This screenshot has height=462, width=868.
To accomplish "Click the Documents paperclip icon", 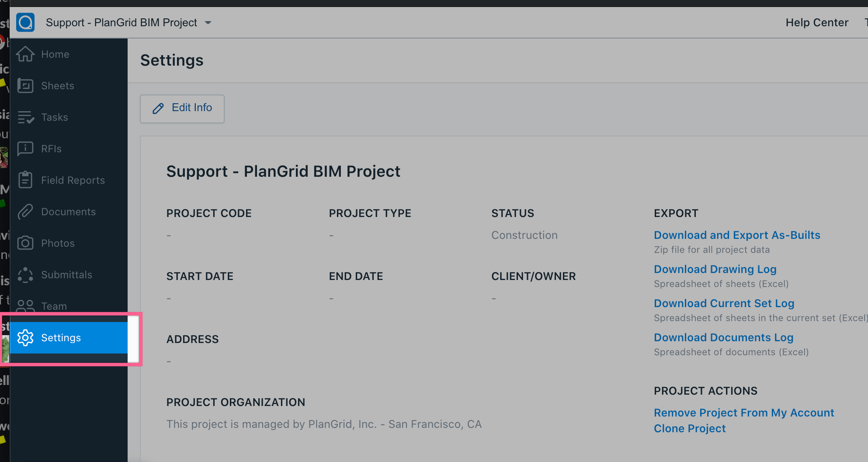I will 25,212.
